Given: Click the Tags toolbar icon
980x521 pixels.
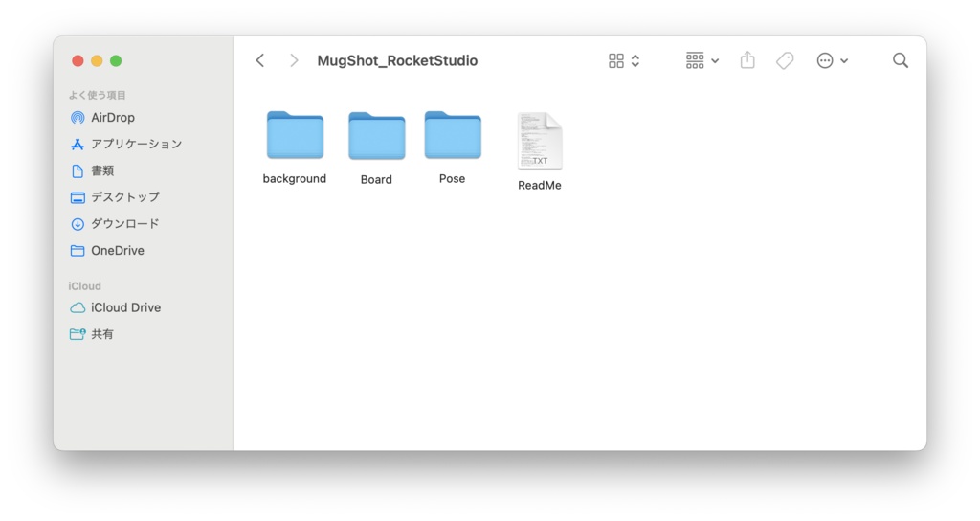Looking at the screenshot, I should click(785, 60).
